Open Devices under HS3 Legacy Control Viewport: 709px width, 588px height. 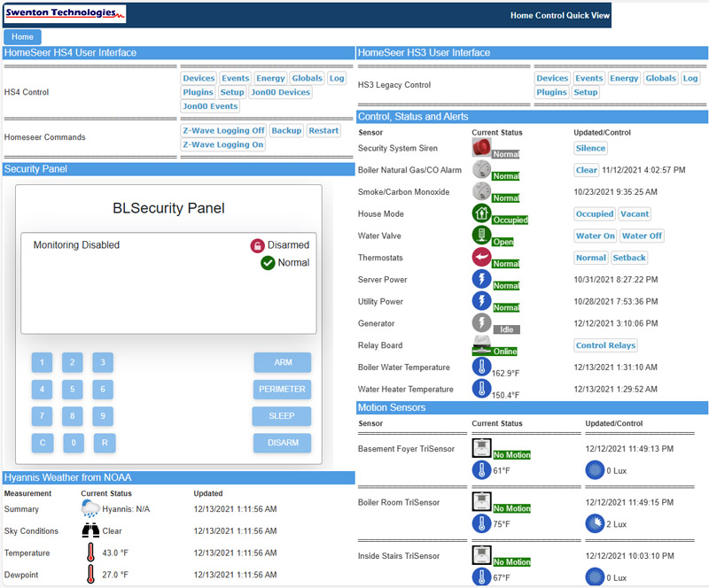(x=552, y=78)
